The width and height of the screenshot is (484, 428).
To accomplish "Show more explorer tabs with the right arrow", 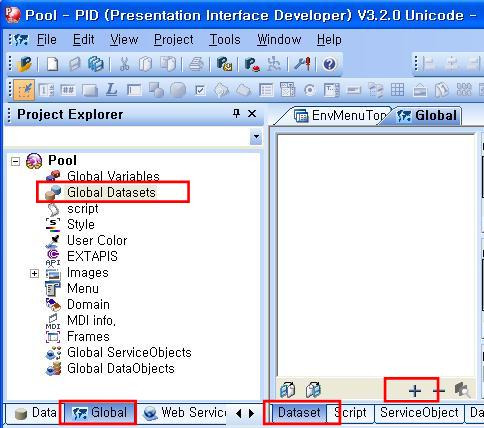I will [x=252, y=414].
